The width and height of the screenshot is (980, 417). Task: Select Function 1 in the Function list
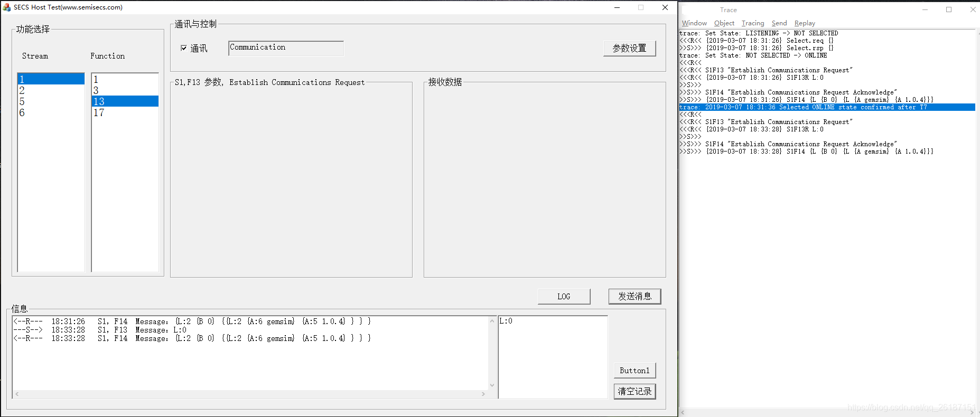tap(125, 79)
